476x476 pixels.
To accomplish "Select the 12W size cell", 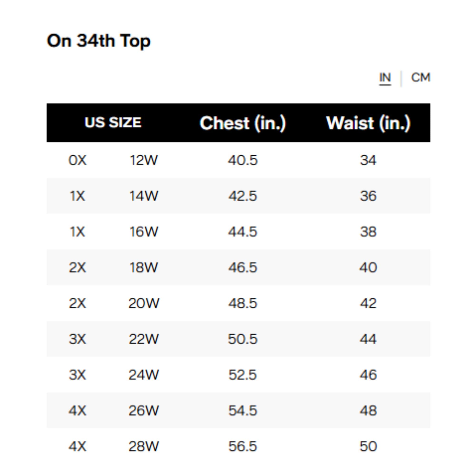I will [x=144, y=160].
